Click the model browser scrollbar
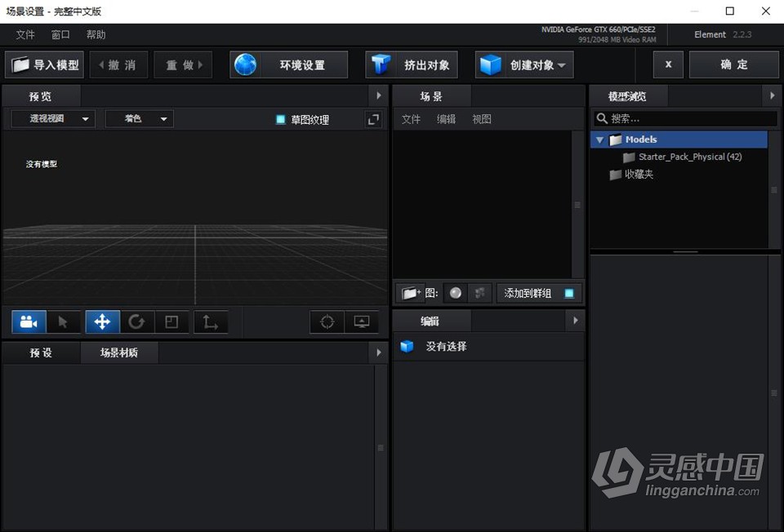Screen dimensions: 784x532 point(773,190)
